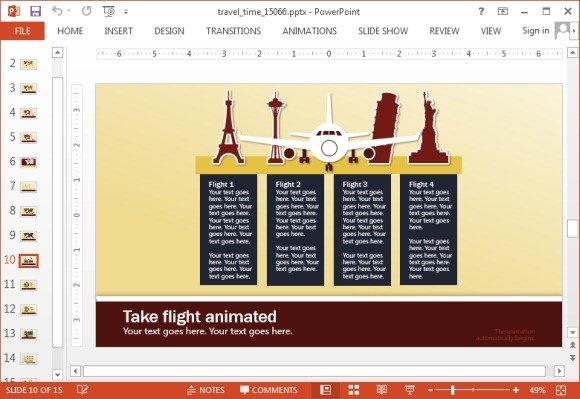Open the PowerPoint Help question mark
This screenshot has width=580, height=399.
[481, 11]
